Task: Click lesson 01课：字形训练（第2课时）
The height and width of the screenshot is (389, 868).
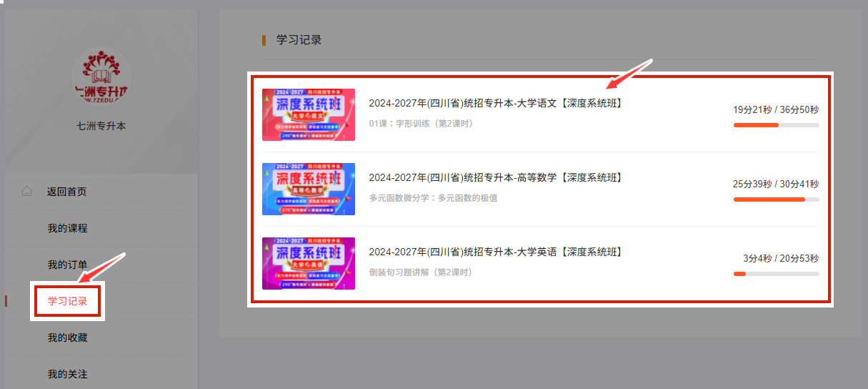Action: tap(421, 123)
